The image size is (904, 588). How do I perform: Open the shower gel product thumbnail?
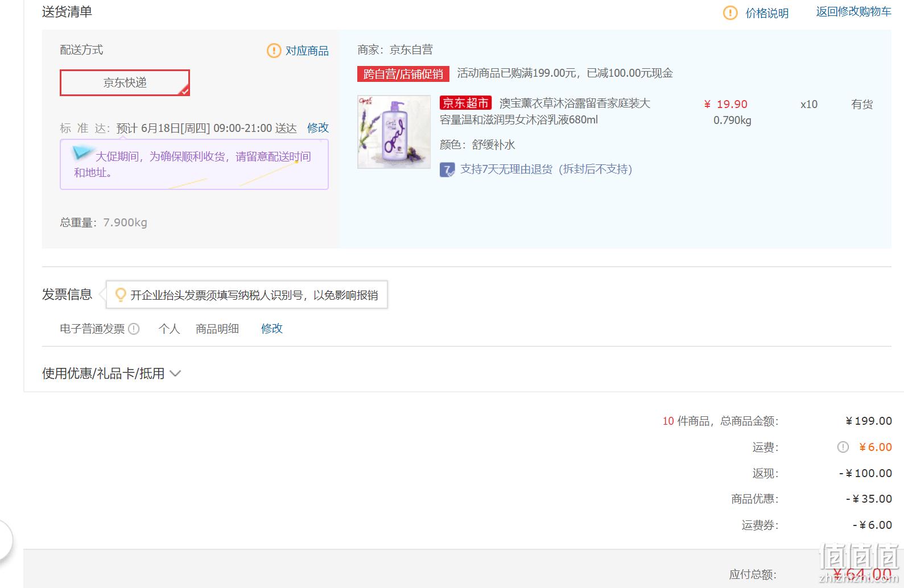(x=394, y=132)
